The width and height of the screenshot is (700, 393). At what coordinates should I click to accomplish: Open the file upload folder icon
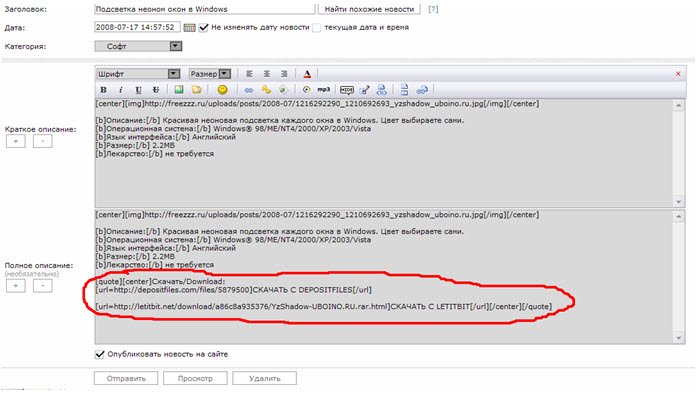pyautogui.click(x=196, y=90)
